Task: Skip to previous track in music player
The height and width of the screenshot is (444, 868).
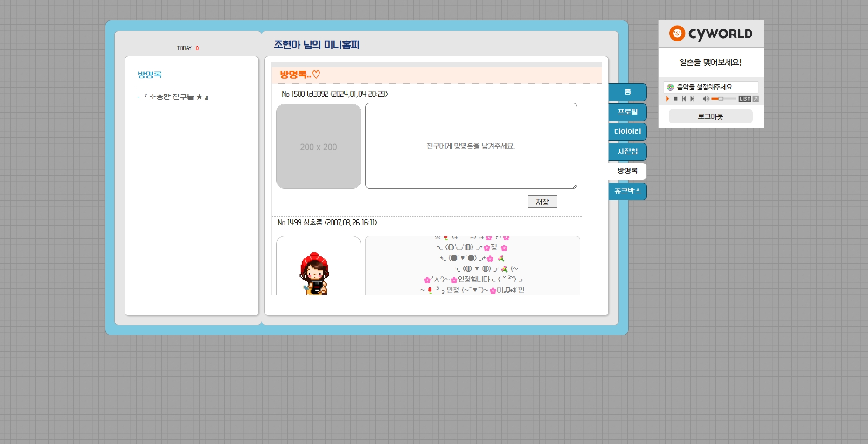Action: [x=684, y=99]
